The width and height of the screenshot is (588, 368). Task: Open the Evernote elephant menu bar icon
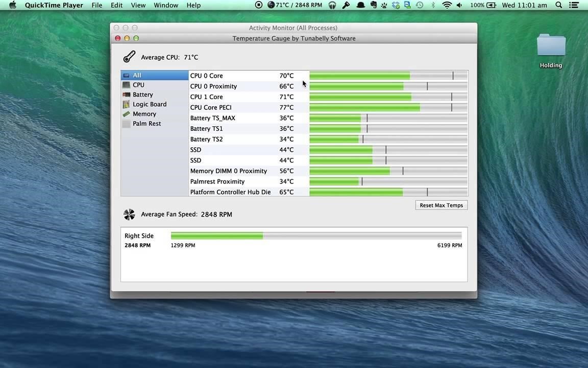pos(373,5)
